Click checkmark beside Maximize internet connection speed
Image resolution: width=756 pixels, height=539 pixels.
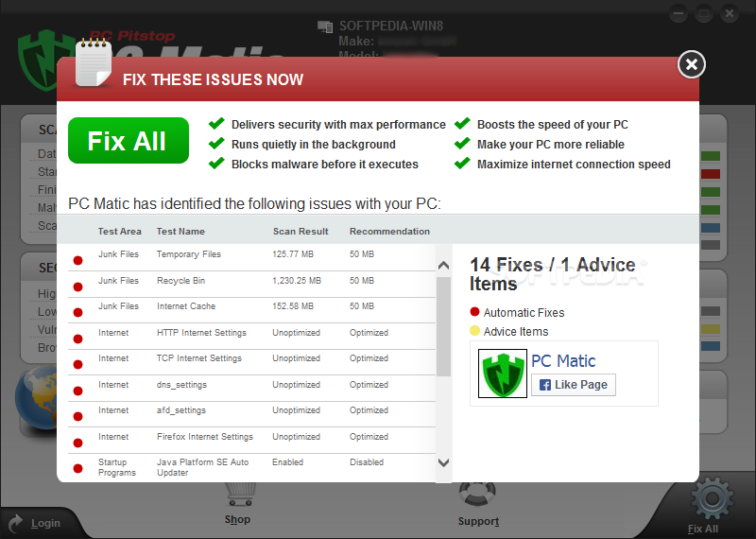click(462, 163)
